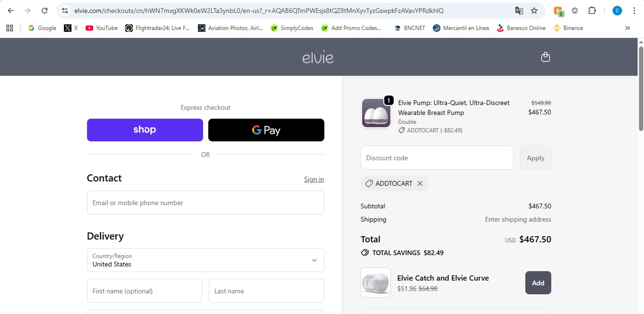The width and height of the screenshot is (644, 314).
Task: Open Chrome three-dot menu
Action: [x=634, y=11]
